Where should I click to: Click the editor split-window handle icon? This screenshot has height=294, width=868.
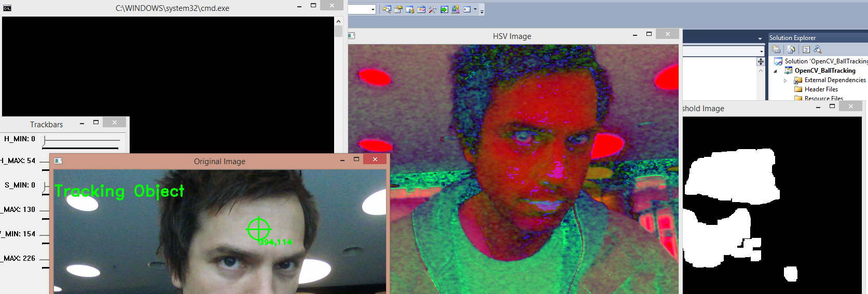point(761,61)
